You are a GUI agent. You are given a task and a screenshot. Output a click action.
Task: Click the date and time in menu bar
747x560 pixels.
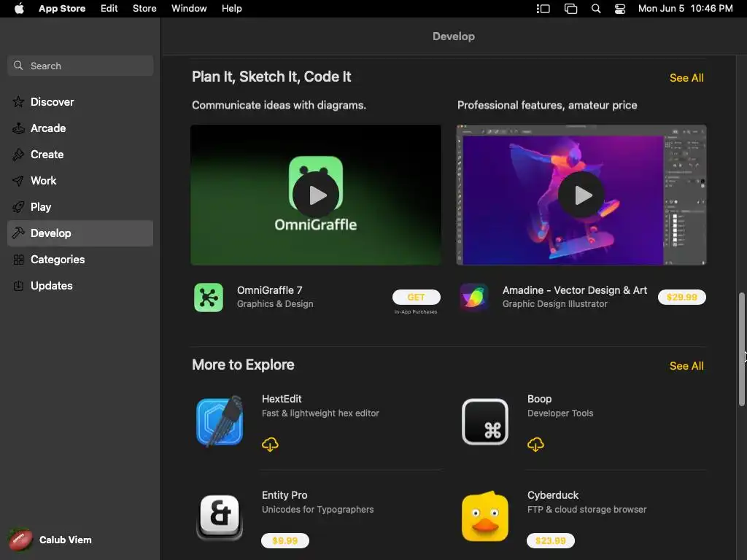tap(685, 9)
